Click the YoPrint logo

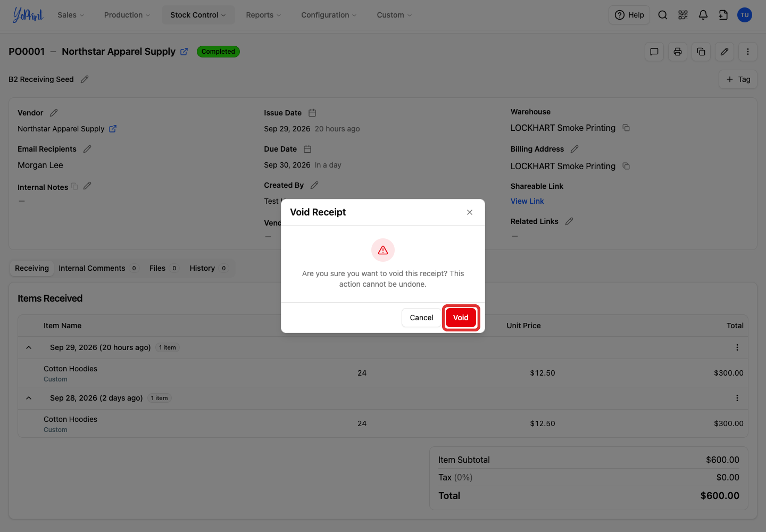tap(28, 15)
